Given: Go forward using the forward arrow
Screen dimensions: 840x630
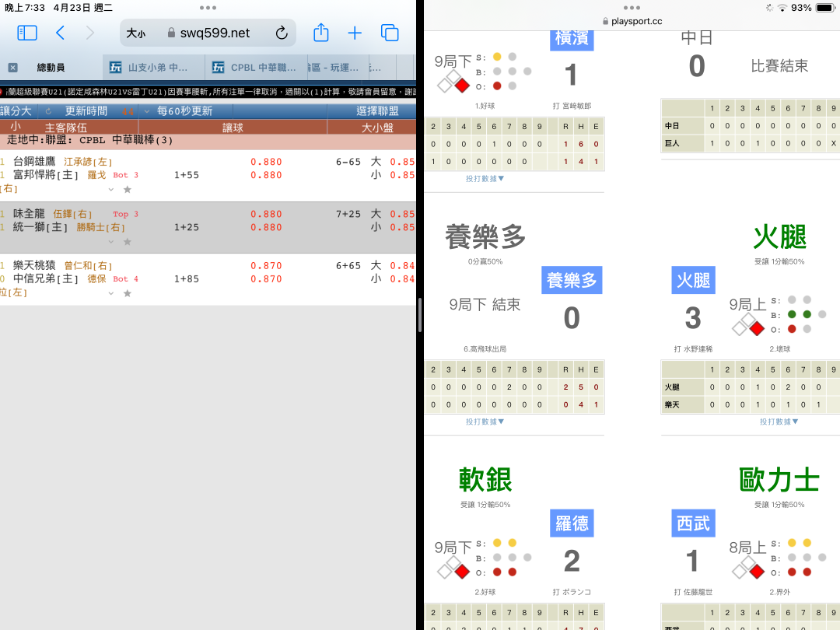Looking at the screenshot, I should pyautogui.click(x=90, y=33).
